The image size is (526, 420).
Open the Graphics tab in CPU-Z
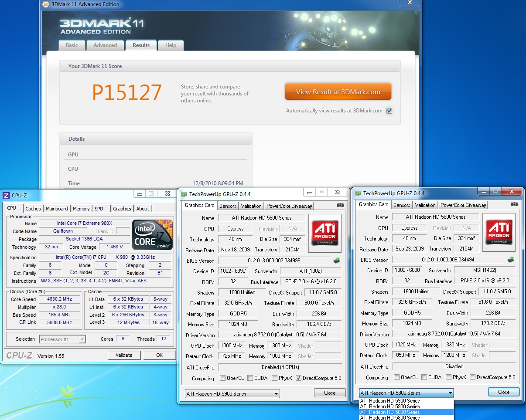tap(122, 209)
